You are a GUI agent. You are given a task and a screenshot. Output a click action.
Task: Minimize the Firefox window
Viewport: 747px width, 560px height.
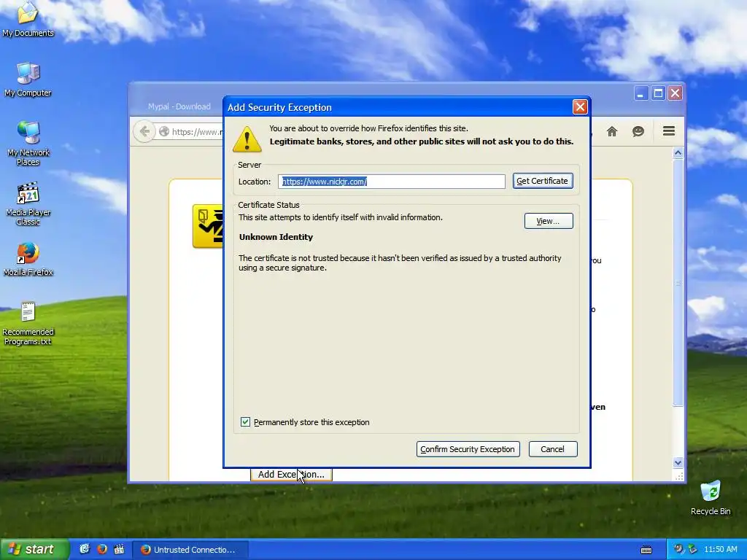pos(641,93)
